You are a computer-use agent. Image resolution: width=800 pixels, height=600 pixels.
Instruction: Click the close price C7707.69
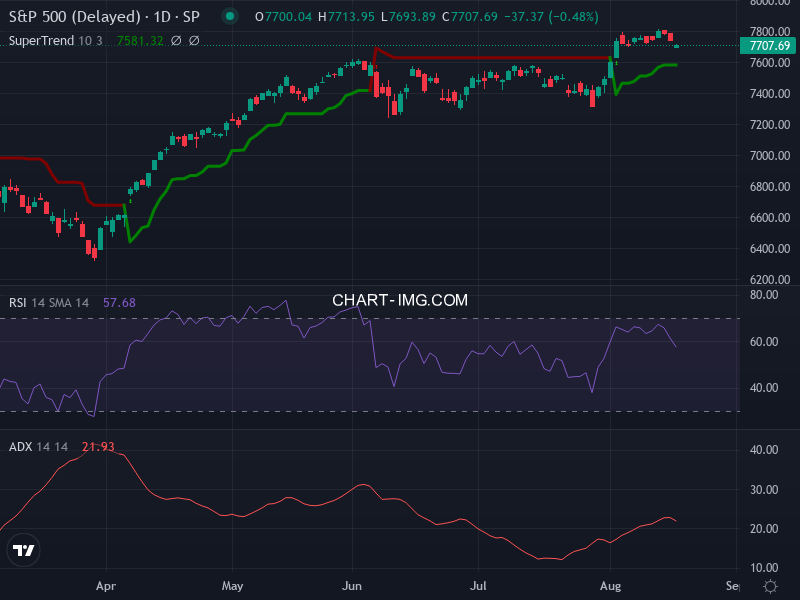click(x=469, y=17)
